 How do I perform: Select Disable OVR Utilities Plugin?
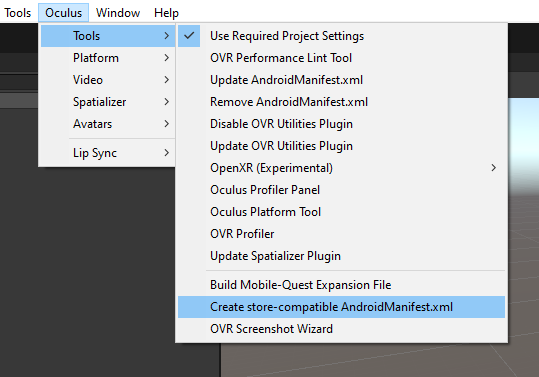coord(341,124)
